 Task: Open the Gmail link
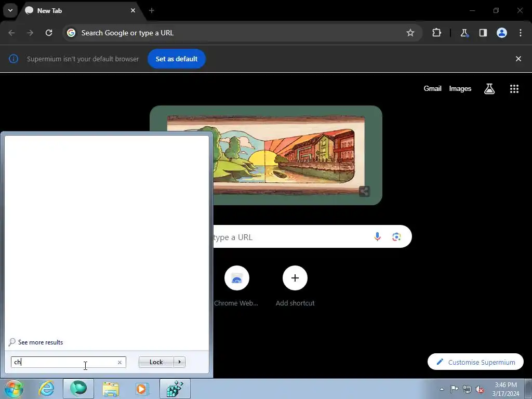coord(432,88)
